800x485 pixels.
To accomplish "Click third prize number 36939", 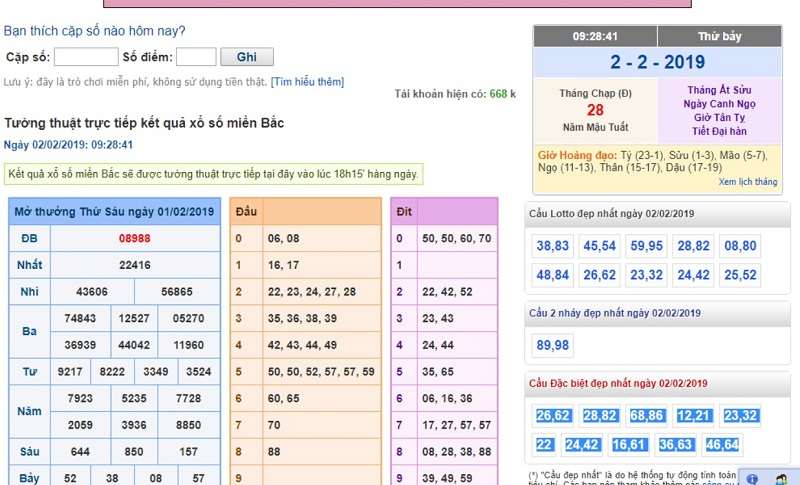I will tap(80, 345).
